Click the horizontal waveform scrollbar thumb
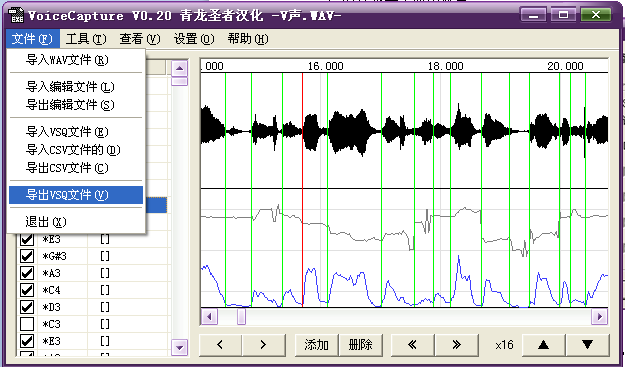The height and width of the screenshot is (367, 625). (x=242, y=317)
